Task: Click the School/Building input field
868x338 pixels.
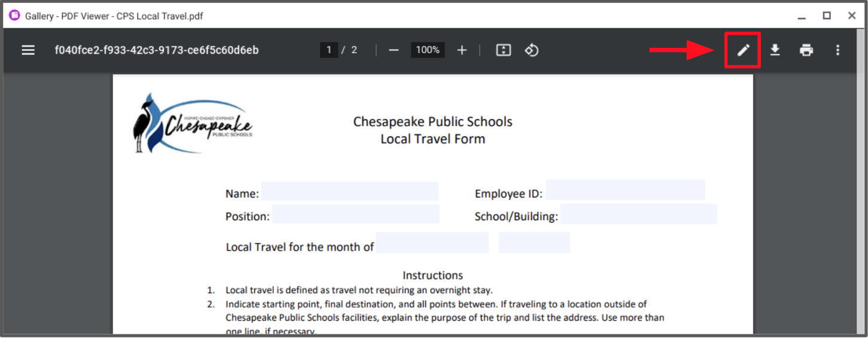Action: coord(638,214)
